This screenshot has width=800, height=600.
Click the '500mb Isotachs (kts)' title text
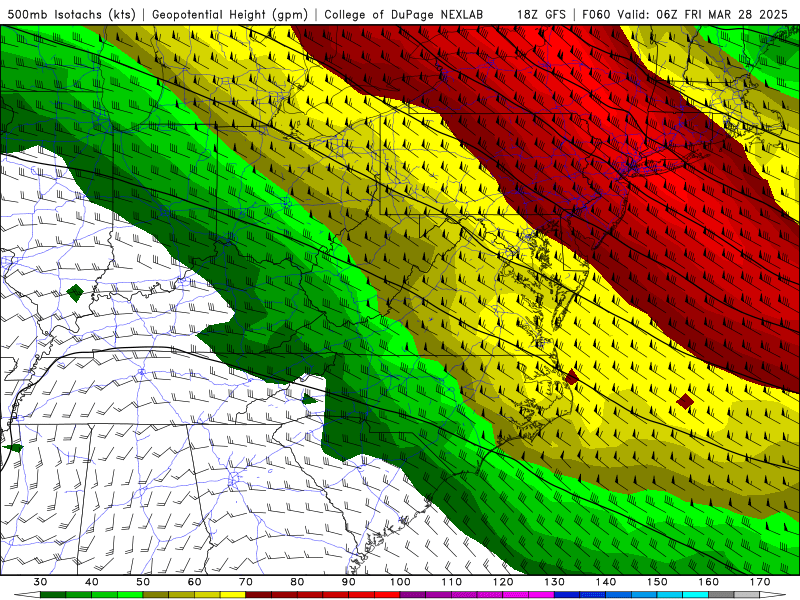pyautogui.click(x=69, y=14)
